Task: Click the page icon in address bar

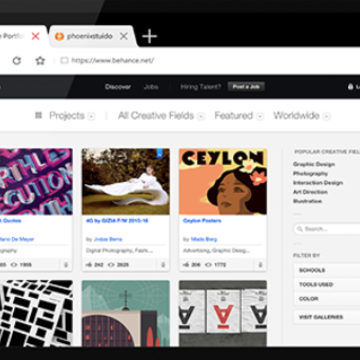Action: coord(64,60)
